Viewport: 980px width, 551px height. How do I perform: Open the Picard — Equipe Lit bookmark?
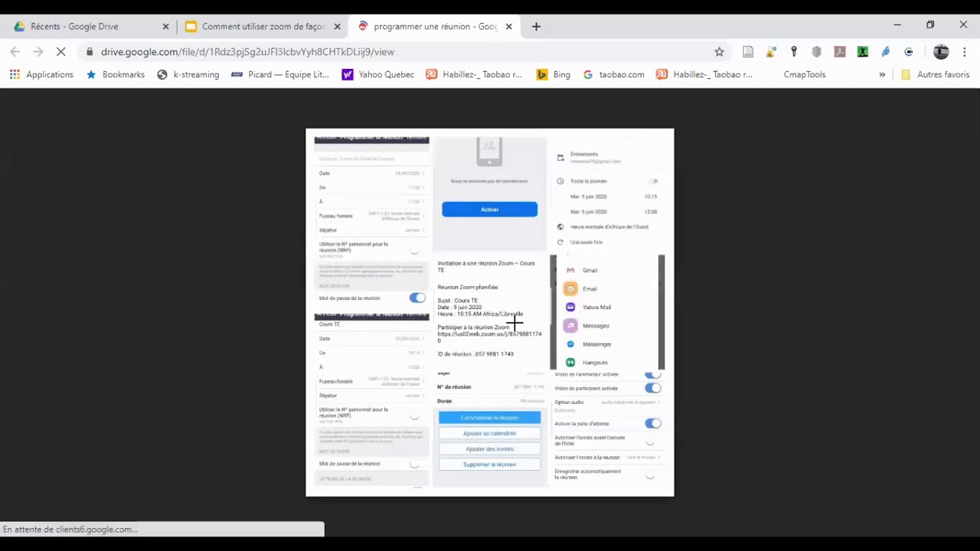click(280, 74)
